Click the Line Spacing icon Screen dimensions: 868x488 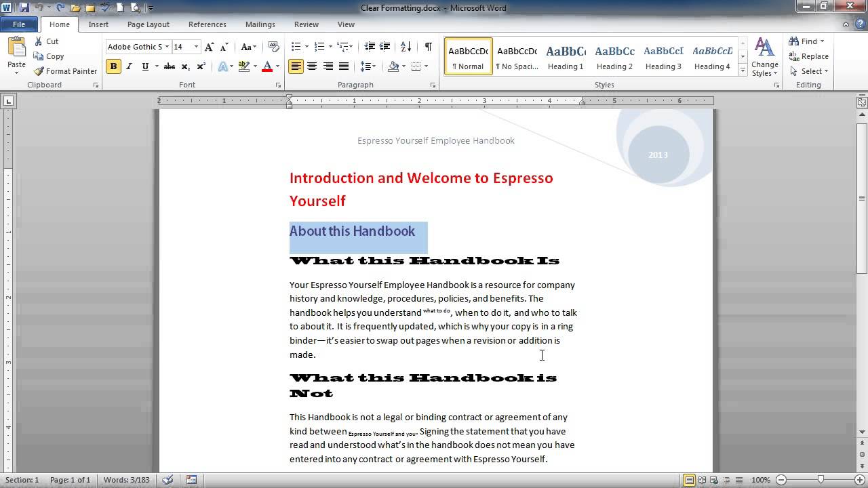[x=365, y=66]
